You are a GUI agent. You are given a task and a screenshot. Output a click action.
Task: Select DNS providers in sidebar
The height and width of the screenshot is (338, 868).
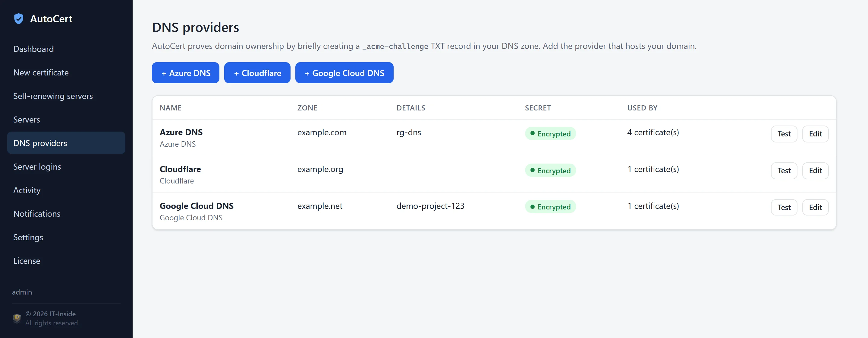tap(66, 143)
